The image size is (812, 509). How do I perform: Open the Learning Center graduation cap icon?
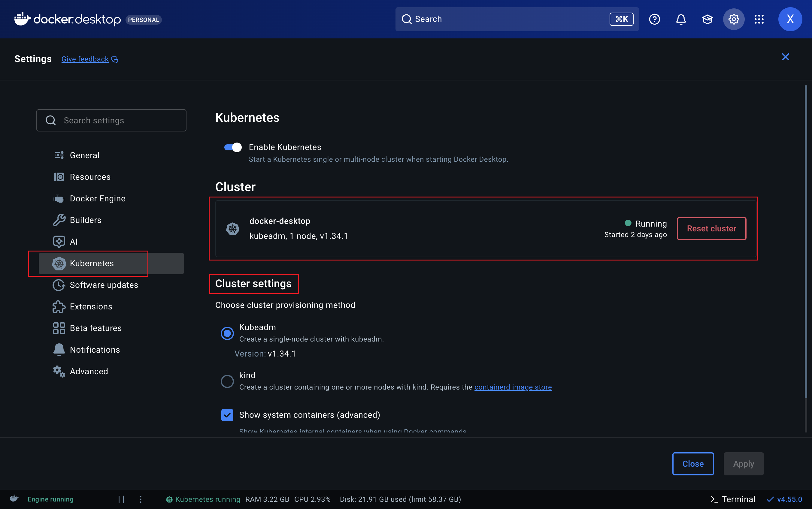coord(707,19)
